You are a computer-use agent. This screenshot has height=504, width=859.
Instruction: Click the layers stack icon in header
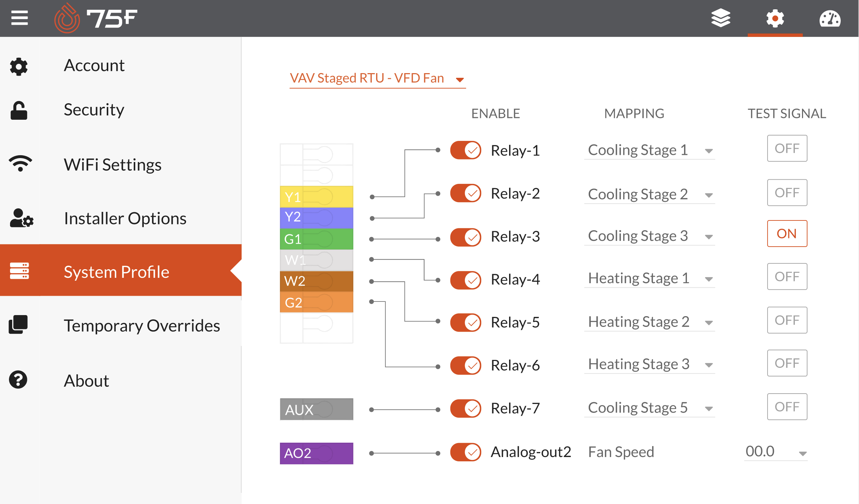pos(721,18)
